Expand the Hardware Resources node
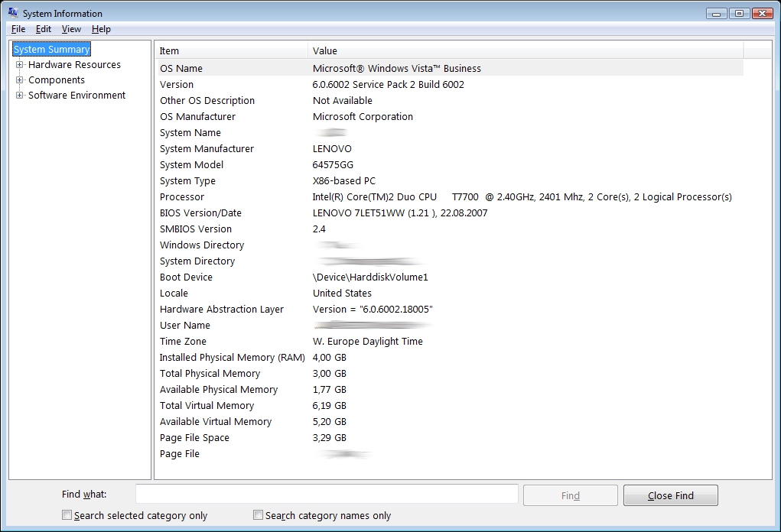The height and width of the screenshot is (532, 781). (19, 65)
